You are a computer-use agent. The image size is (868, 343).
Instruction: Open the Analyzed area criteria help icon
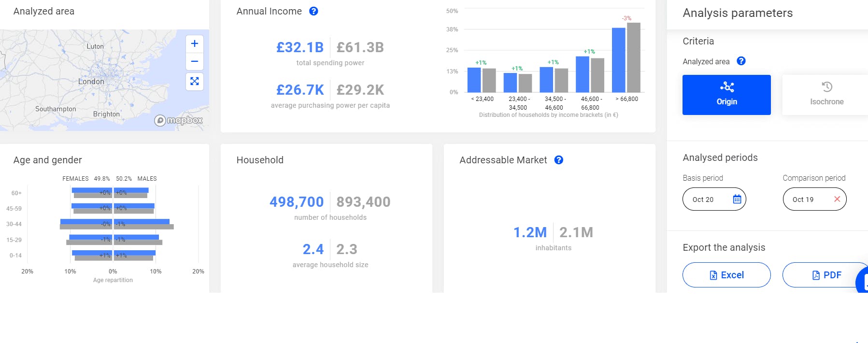pyautogui.click(x=741, y=61)
